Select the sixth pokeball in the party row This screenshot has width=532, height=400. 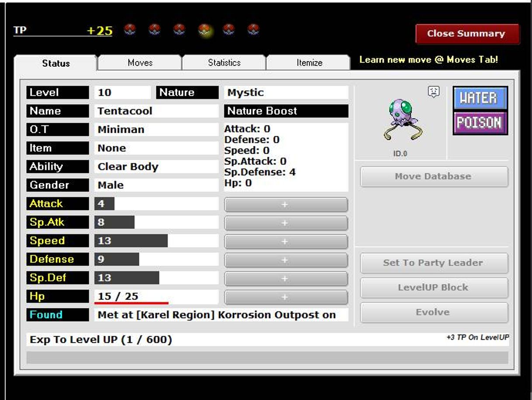point(253,30)
